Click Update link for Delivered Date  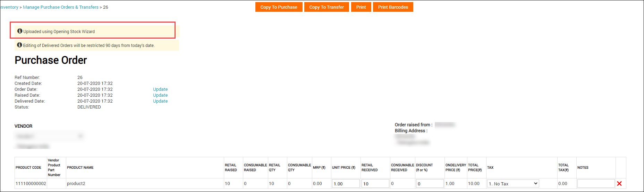160,101
